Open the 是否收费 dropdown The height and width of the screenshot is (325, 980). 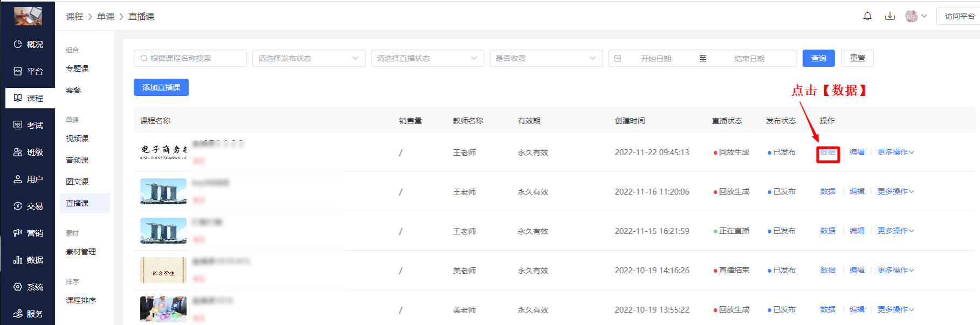click(546, 58)
